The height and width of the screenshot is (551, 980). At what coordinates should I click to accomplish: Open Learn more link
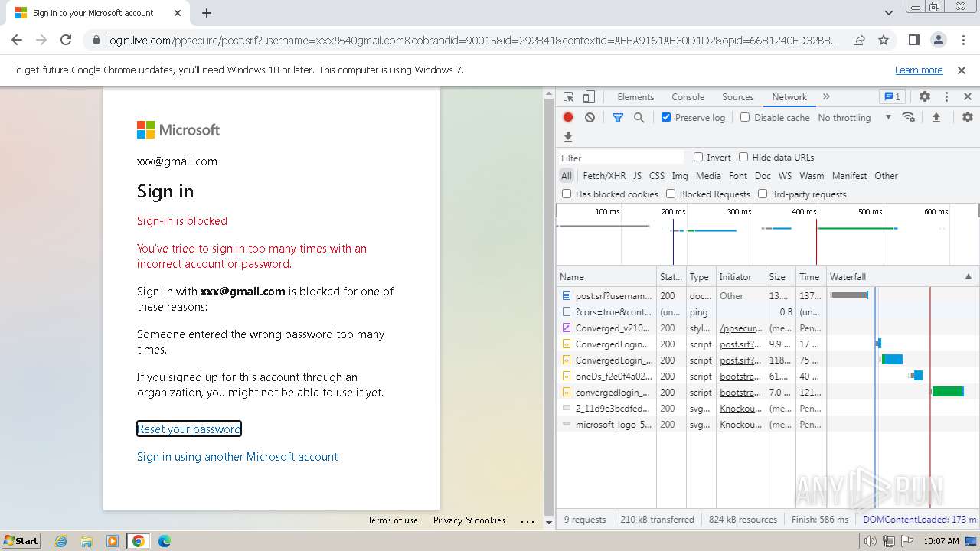pos(919,70)
